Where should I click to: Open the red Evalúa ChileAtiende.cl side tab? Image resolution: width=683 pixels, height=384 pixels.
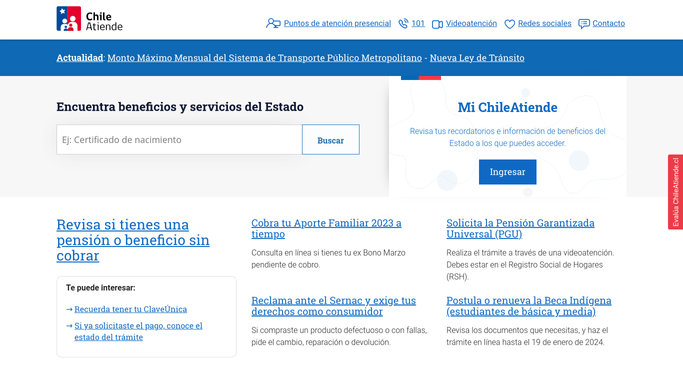pos(676,192)
